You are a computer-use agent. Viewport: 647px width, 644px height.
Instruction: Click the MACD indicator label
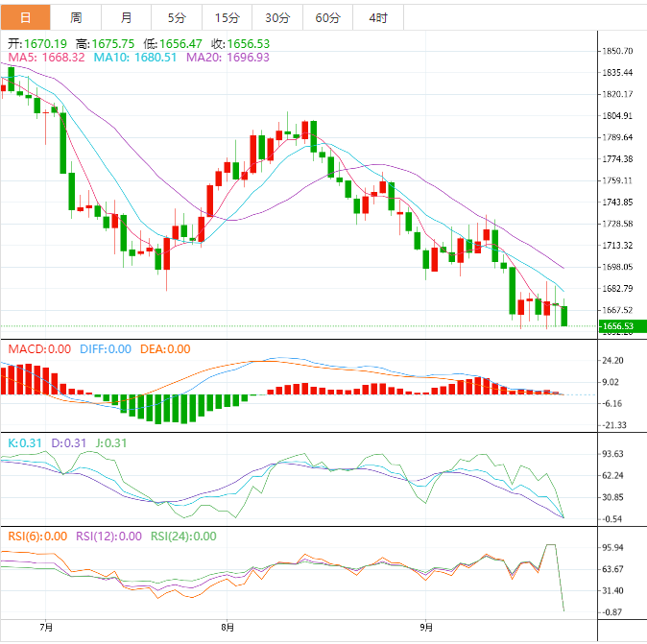tap(39, 349)
